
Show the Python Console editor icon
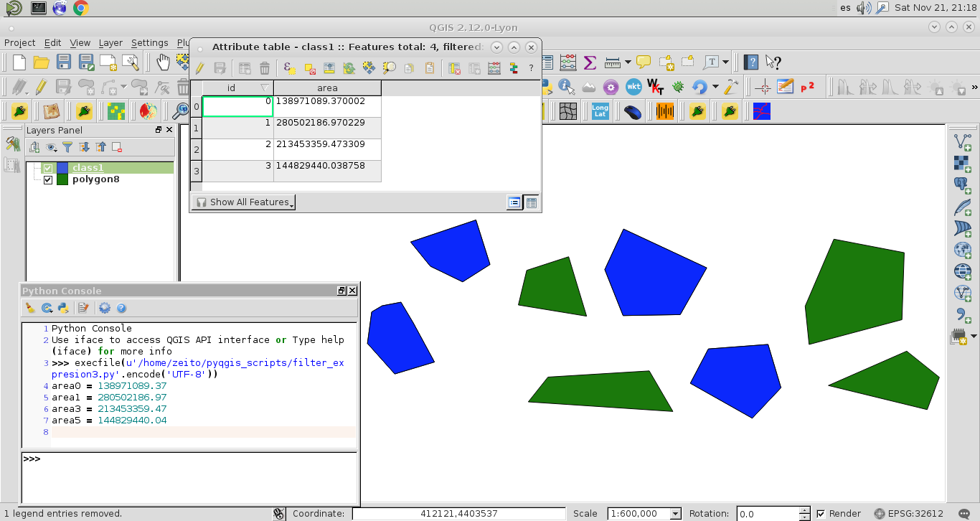click(x=83, y=308)
